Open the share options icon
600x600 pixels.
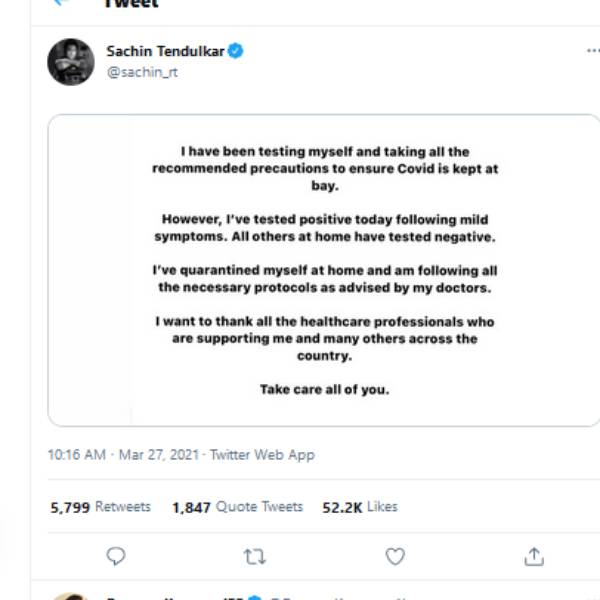click(x=534, y=556)
